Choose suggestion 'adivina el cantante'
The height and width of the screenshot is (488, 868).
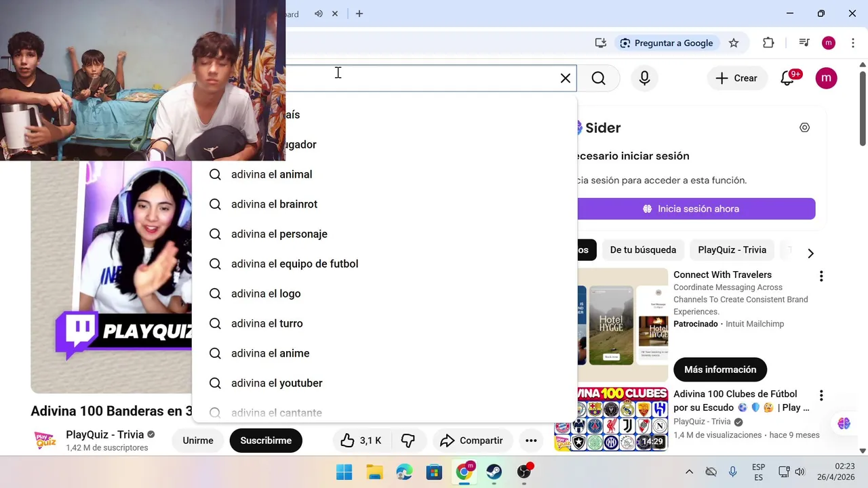click(384, 411)
